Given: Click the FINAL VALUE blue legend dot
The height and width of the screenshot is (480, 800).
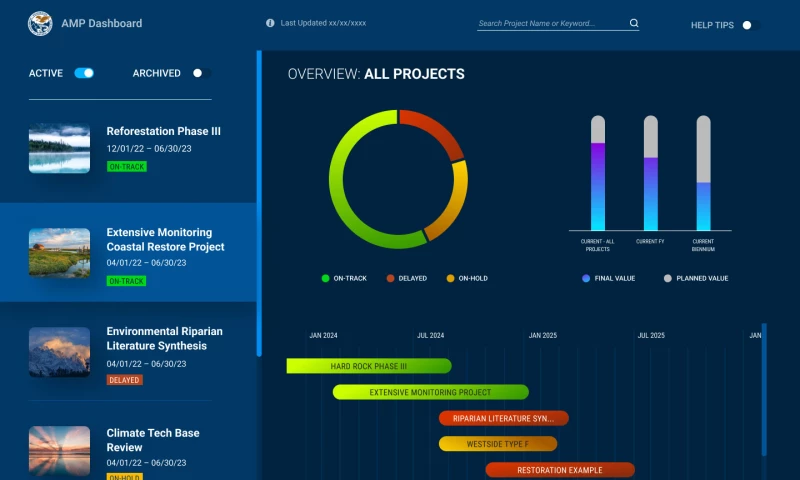Looking at the screenshot, I should [x=586, y=278].
